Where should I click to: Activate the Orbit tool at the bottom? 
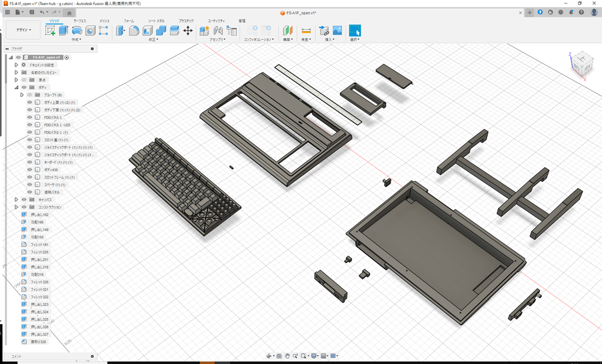[x=269, y=355]
